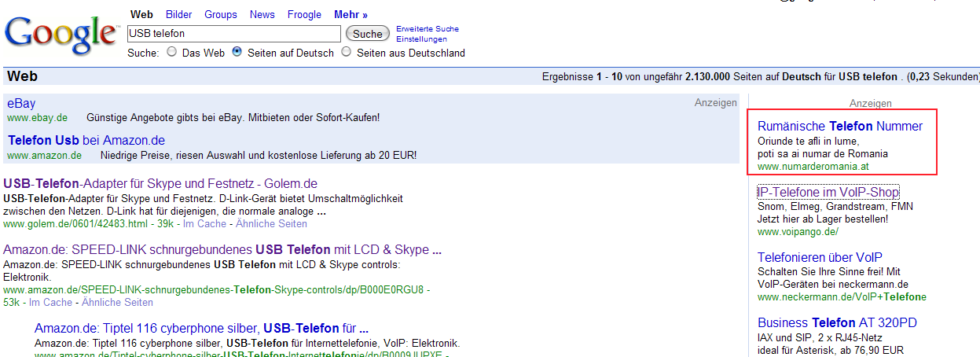Open the Froogle tab

(304, 14)
